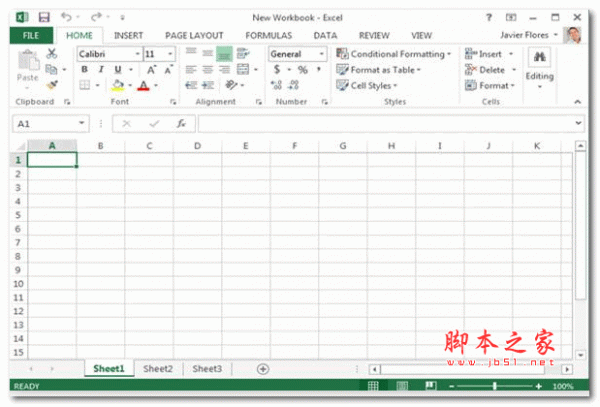Decrease font size with the smaller A
600x407 pixels.
tap(168, 70)
